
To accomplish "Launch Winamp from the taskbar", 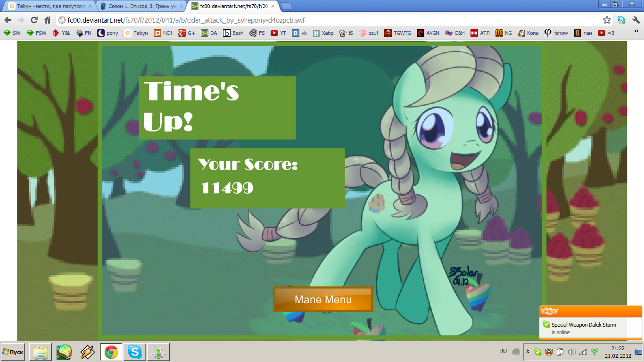I will (x=88, y=352).
